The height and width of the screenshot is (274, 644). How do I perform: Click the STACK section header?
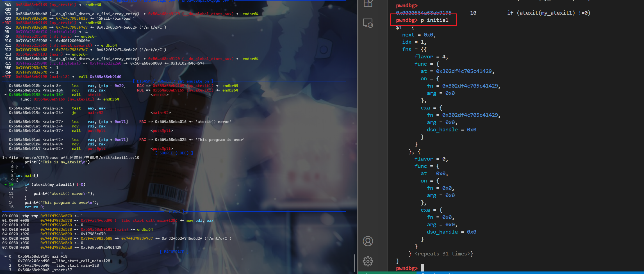[174, 211]
